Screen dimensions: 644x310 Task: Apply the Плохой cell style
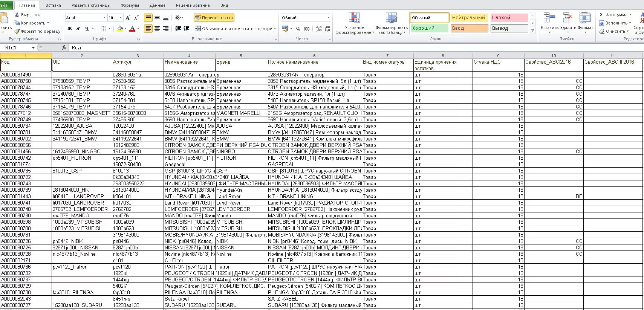[509, 18]
